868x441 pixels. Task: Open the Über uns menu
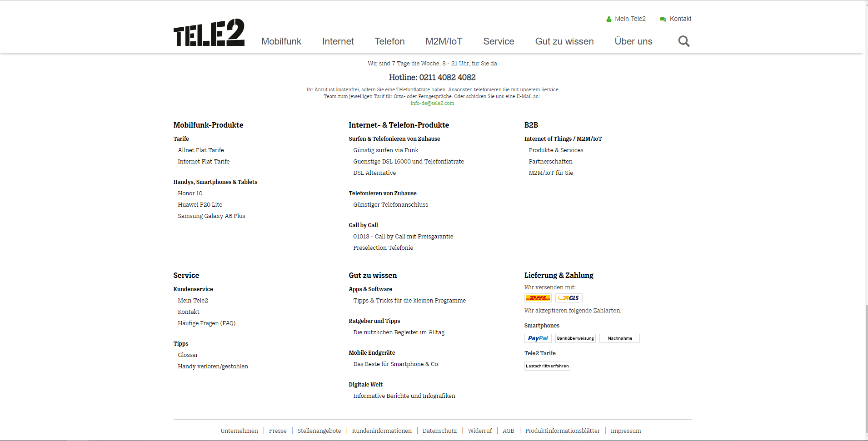[634, 41]
